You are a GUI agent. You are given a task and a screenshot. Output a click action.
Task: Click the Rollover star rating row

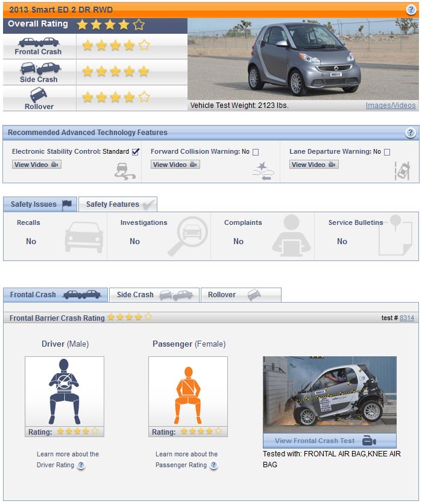pos(116,97)
